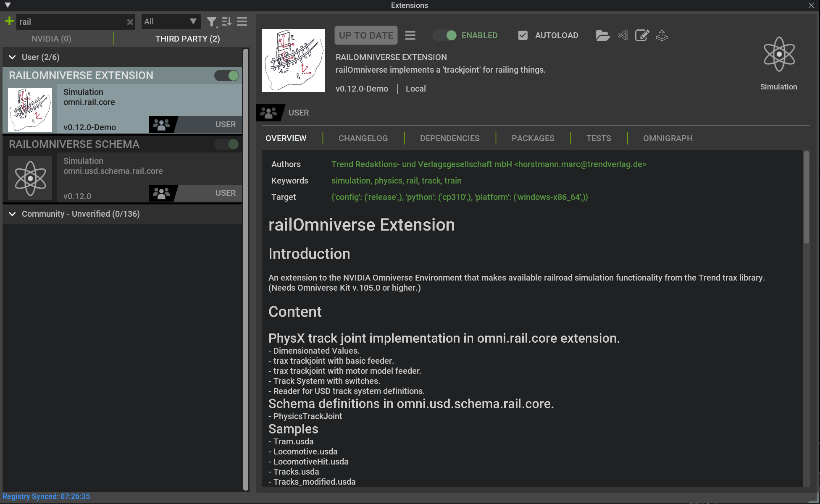Click the extension list vertical scrollbar
820x504 pixels.
coord(246,269)
